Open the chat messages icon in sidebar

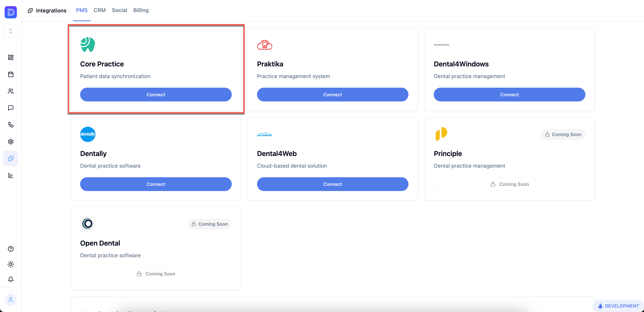pos(11,108)
